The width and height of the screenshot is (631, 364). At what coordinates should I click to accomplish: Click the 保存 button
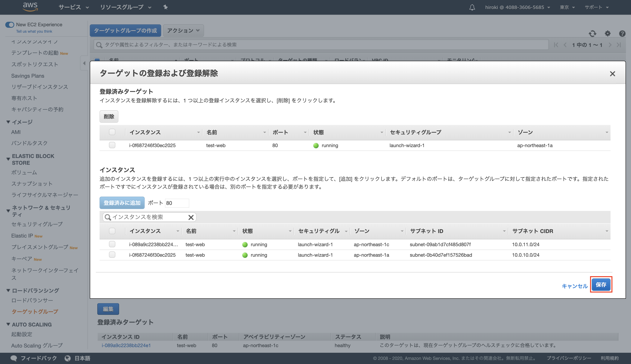[x=601, y=284]
